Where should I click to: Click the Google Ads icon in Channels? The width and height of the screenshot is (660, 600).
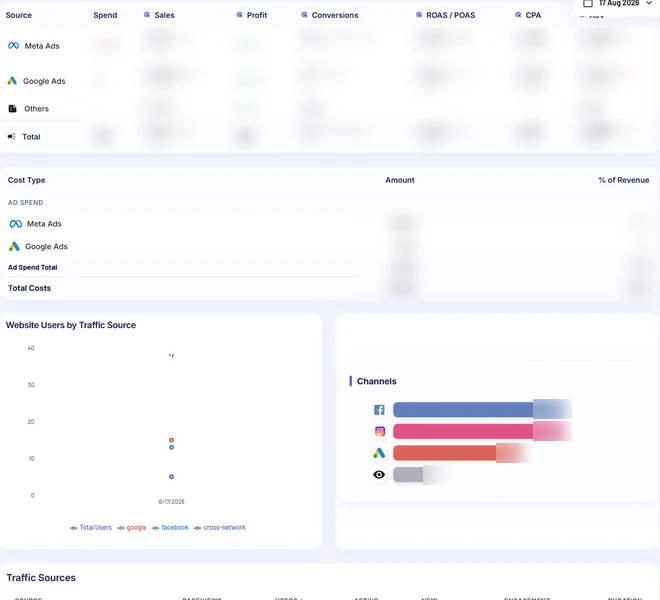click(379, 453)
